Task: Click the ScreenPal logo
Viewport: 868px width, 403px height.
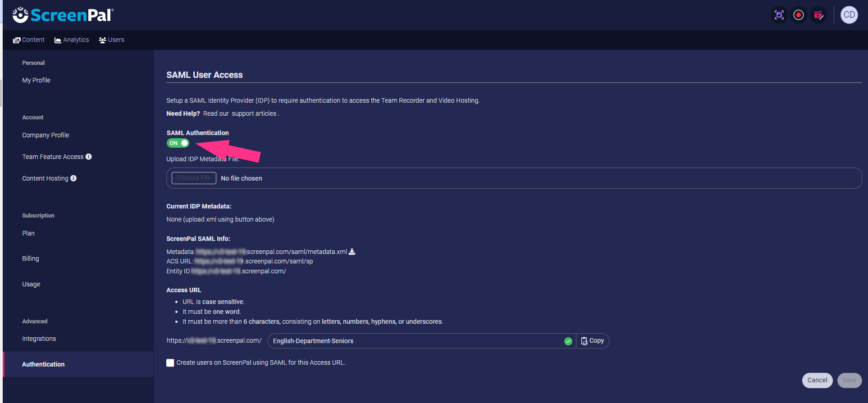Action: [63, 15]
